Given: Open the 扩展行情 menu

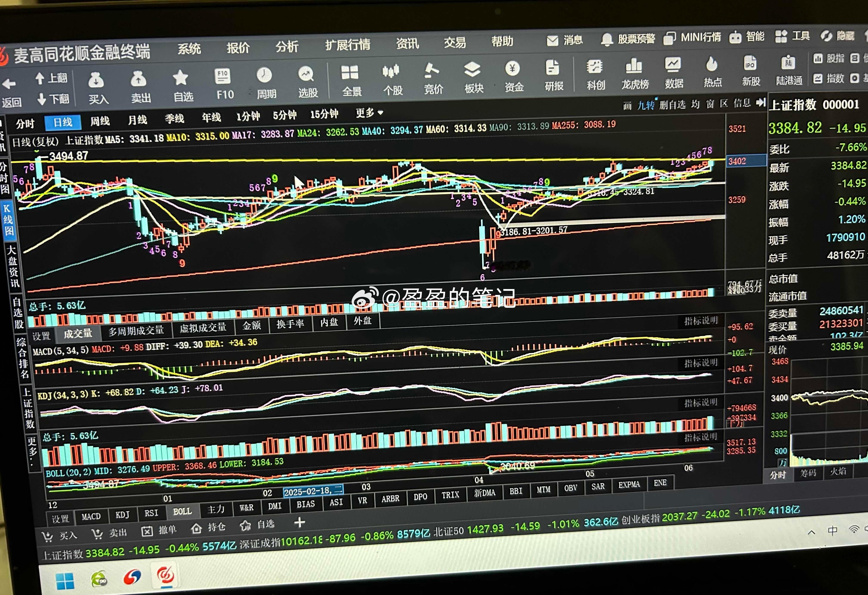Looking at the screenshot, I should 348,45.
